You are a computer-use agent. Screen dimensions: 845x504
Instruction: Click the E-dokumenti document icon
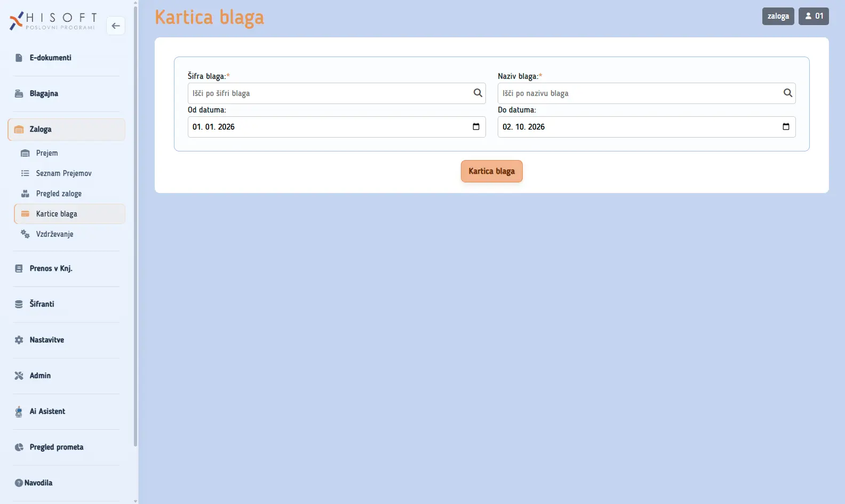click(x=19, y=58)
